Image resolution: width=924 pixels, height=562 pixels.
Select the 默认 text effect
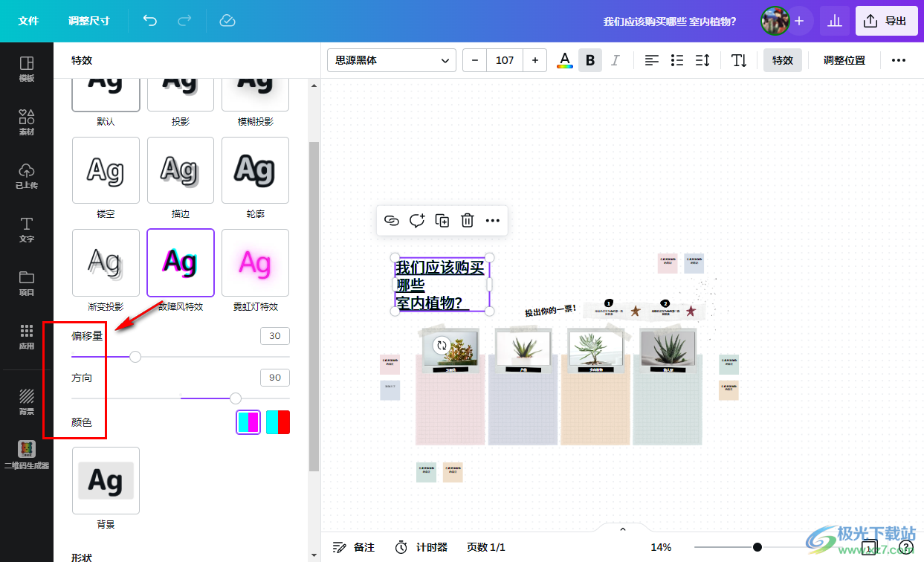click(x=106, y=95)
